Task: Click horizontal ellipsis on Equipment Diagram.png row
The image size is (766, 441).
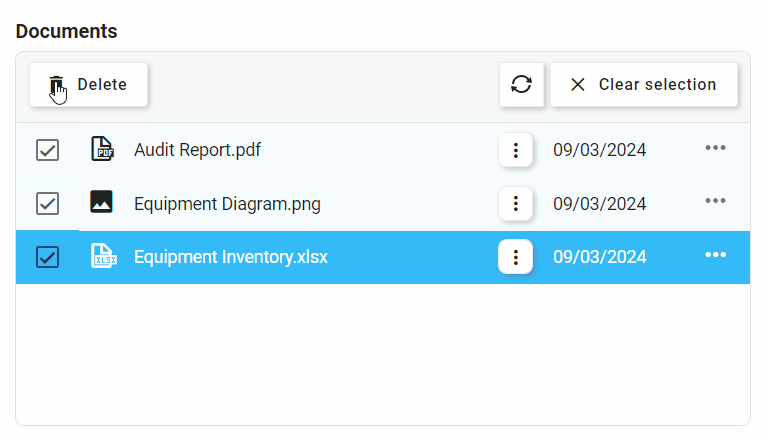Action: [x=715, y=201]
